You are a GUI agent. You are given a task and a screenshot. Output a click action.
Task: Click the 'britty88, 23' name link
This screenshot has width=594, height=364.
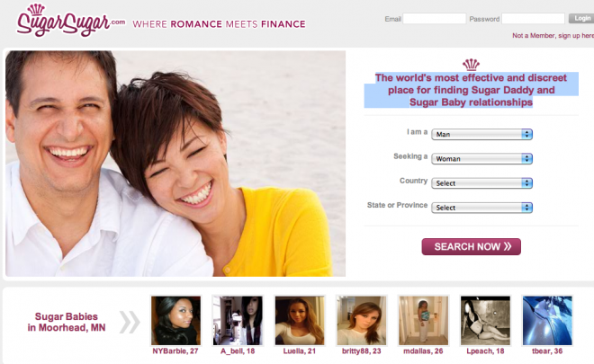click(362, 351)
